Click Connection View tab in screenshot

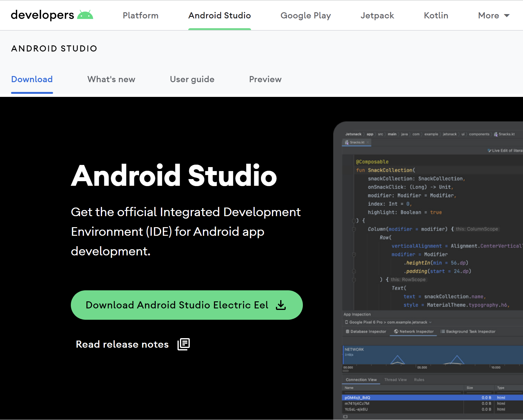pyautogui.click(x=361, y=380)
